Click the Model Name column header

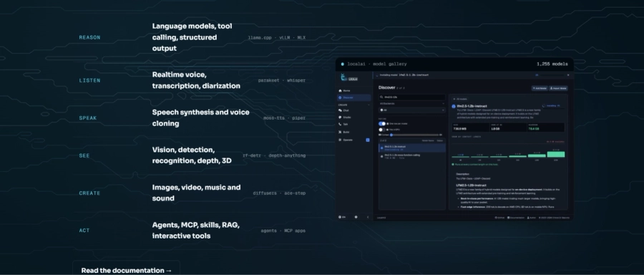point(428,140)
